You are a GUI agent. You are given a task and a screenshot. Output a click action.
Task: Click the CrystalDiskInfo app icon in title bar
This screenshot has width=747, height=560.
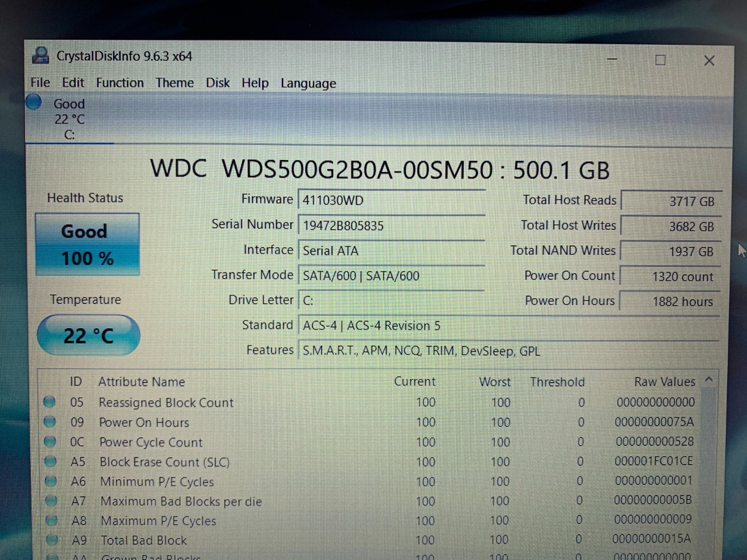(x=41, y=56)
